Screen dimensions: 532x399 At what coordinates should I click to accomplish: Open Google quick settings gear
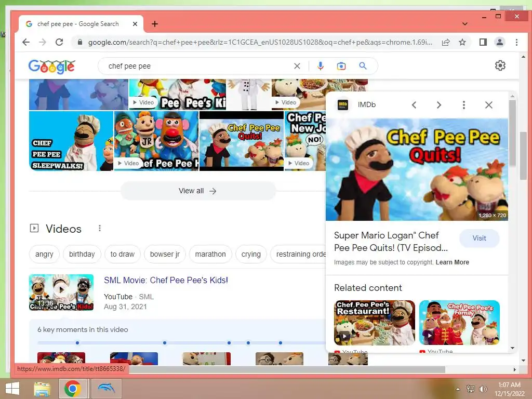click(500, 65)
